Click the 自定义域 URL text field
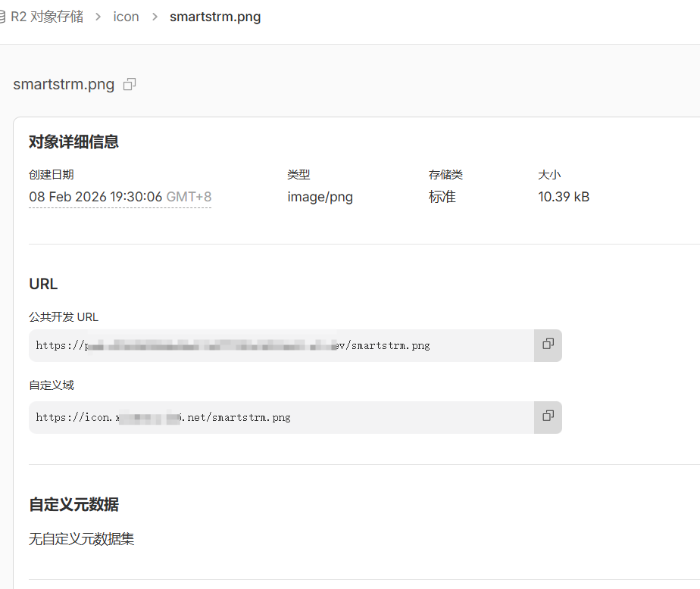The height and width of the screenshot is (589, 700). tap(281, 417)
